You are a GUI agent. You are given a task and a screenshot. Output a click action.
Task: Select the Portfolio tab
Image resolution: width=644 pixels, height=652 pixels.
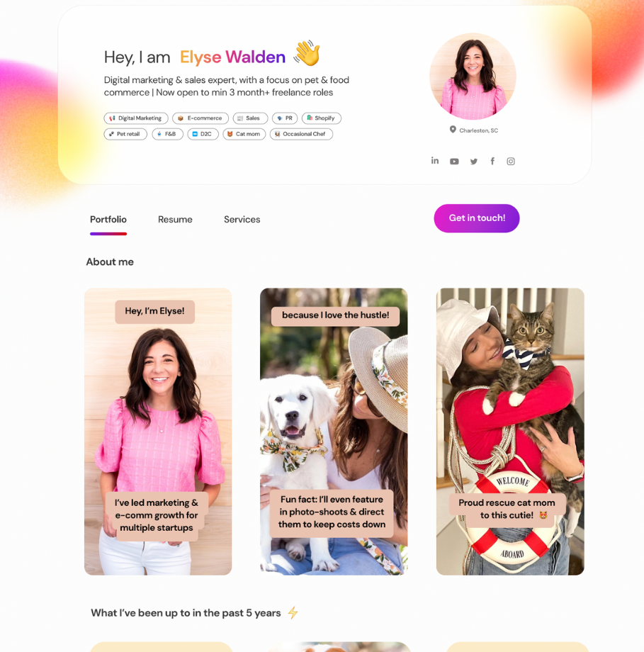[108, 219]
